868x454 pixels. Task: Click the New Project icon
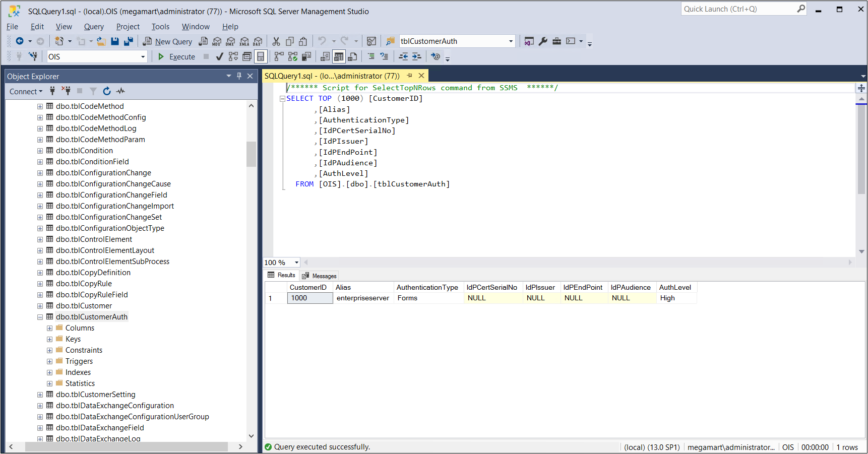tap(59, 41)
